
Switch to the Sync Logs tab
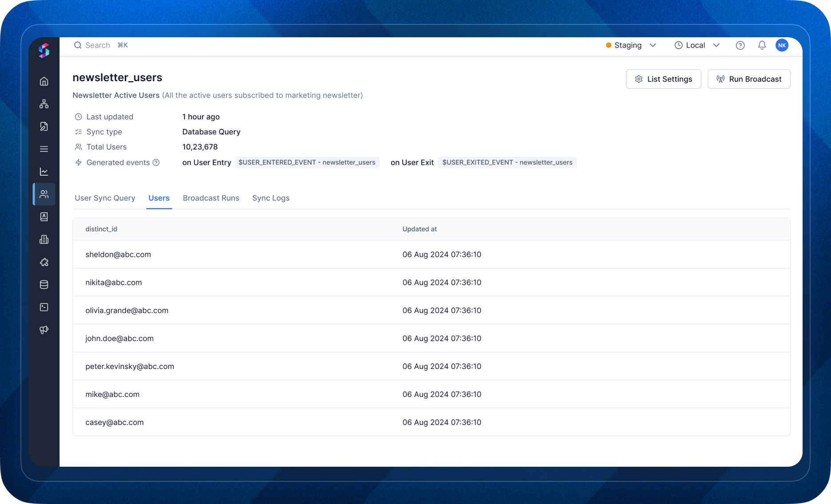(x=271, y=198)
